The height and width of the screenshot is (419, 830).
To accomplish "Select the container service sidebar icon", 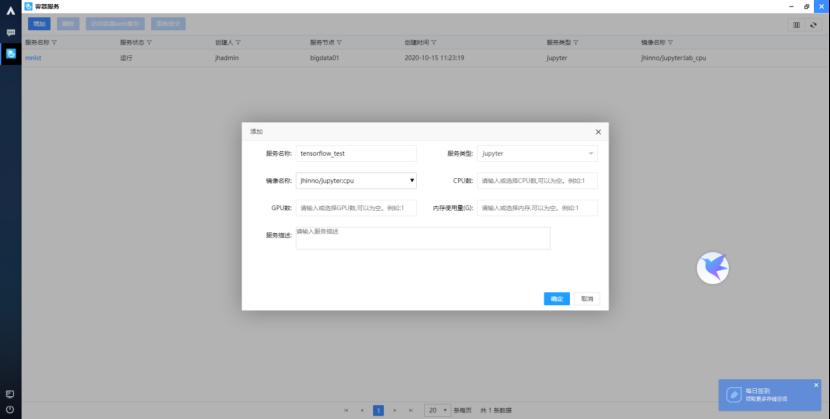I will point(10,53).
